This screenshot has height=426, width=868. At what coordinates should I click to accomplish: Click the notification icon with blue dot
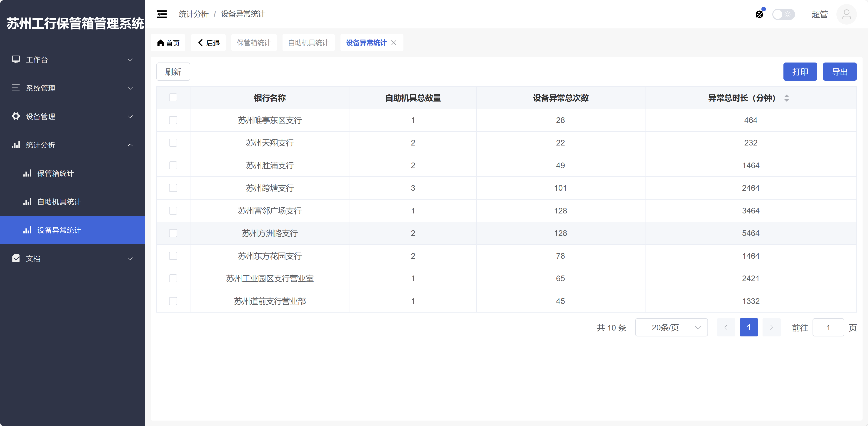point(759,14)
